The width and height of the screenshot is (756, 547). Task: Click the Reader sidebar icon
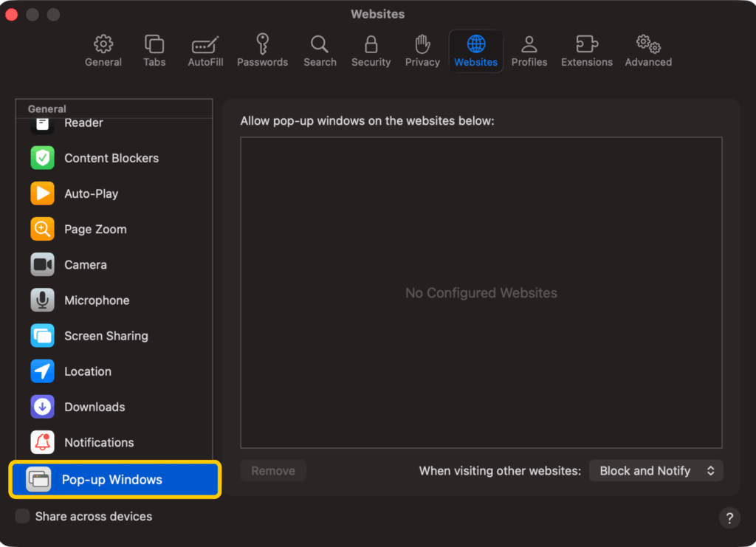coord(42,125)
